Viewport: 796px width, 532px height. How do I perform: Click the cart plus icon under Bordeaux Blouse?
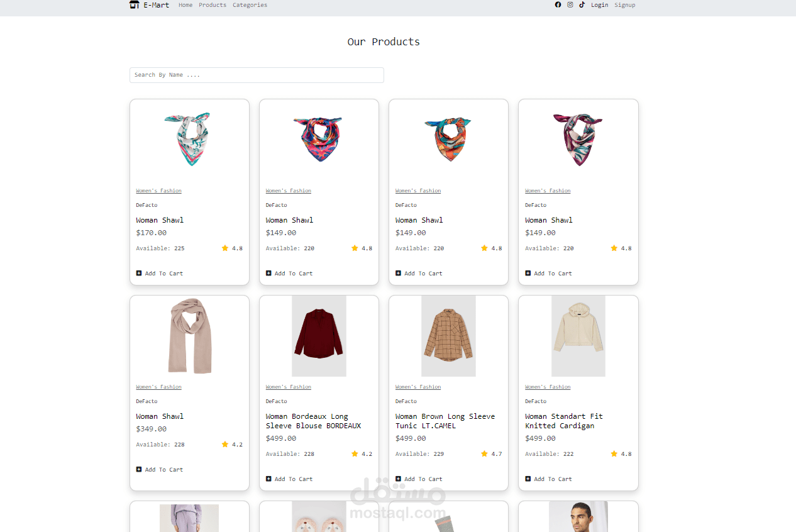pos(268,479)
